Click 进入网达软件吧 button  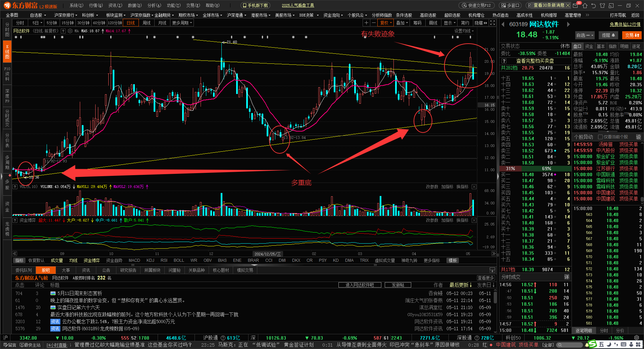pyautogui.click(x=360, y=285)
